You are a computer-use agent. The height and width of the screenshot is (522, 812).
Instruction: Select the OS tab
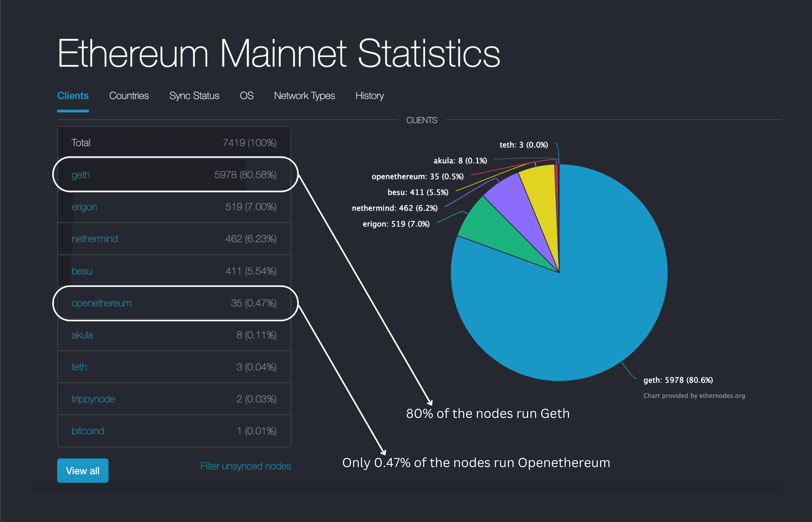coord(247,96)
